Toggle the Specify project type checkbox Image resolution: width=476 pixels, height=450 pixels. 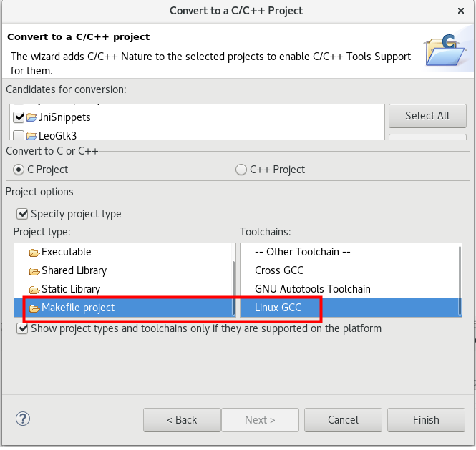[x=23, y=214]
